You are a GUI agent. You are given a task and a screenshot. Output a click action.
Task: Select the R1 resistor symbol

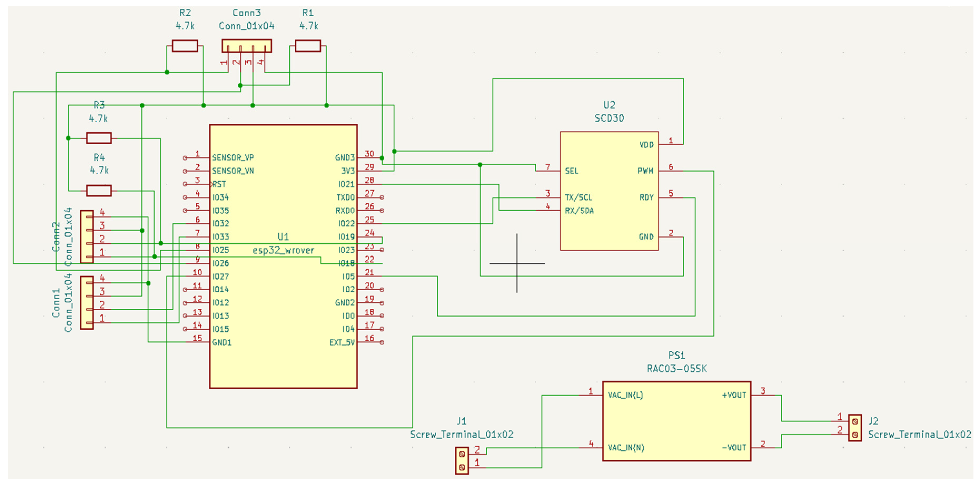pyautogui.click(x=308, y=46)
